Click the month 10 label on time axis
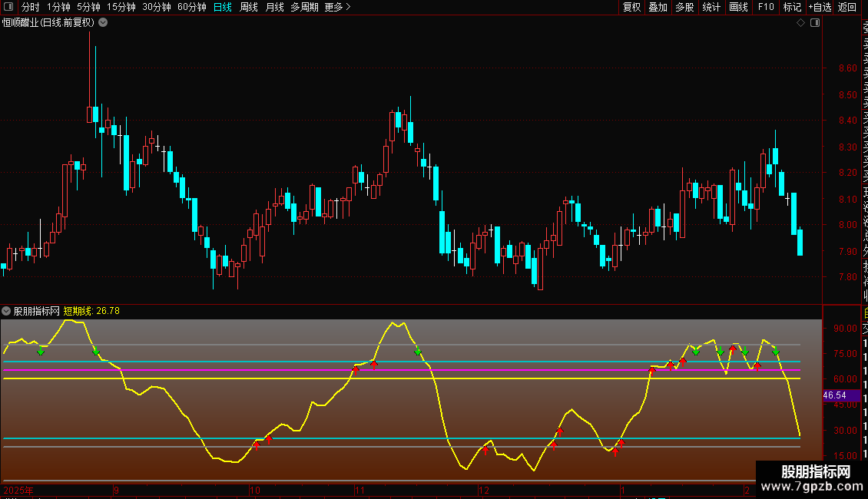This screenshot has width=868, height=499. click(x=255, y=490)
